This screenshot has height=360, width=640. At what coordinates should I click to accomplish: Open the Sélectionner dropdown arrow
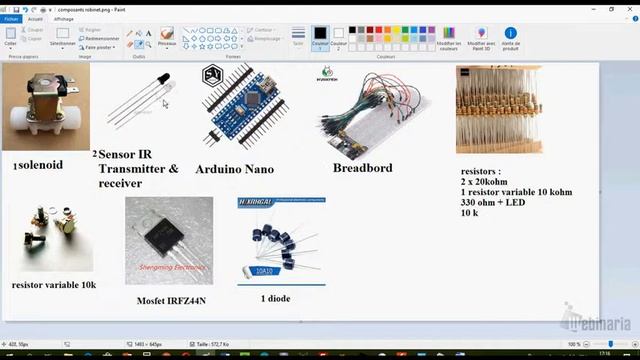pos(62,49)
